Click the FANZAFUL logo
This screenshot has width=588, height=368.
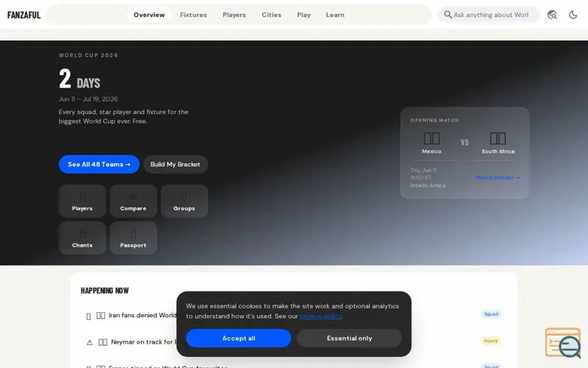(24, 15)
